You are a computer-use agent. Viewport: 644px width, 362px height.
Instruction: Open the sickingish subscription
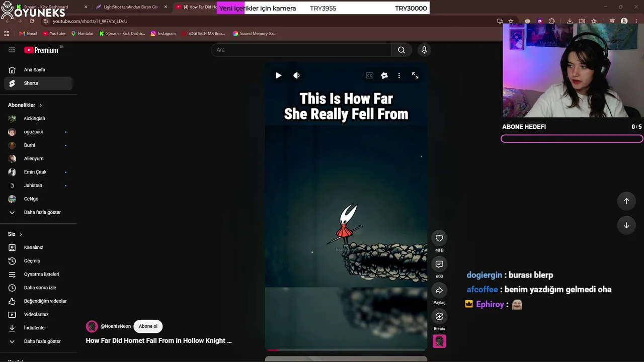38,118
